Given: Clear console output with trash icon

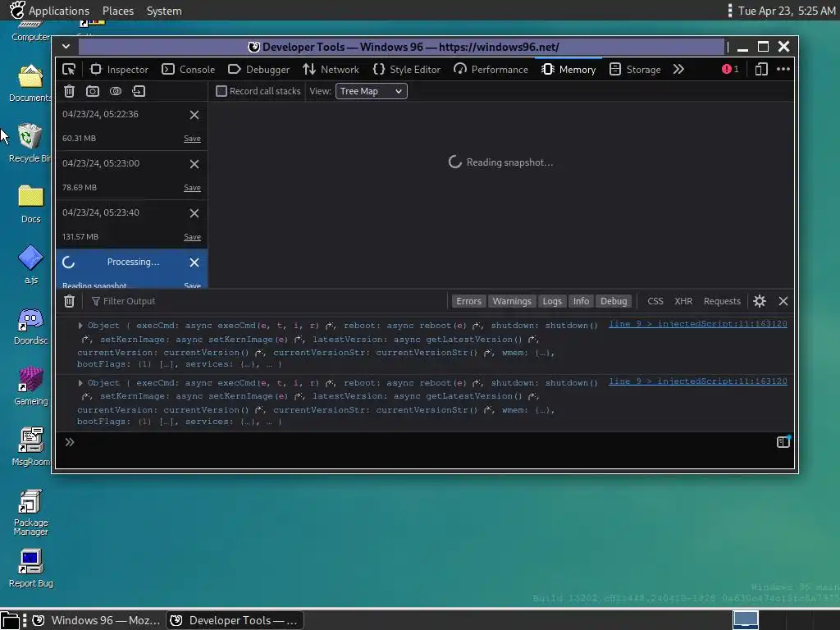Looking at the screenshot, I should (x=69, y=301).
